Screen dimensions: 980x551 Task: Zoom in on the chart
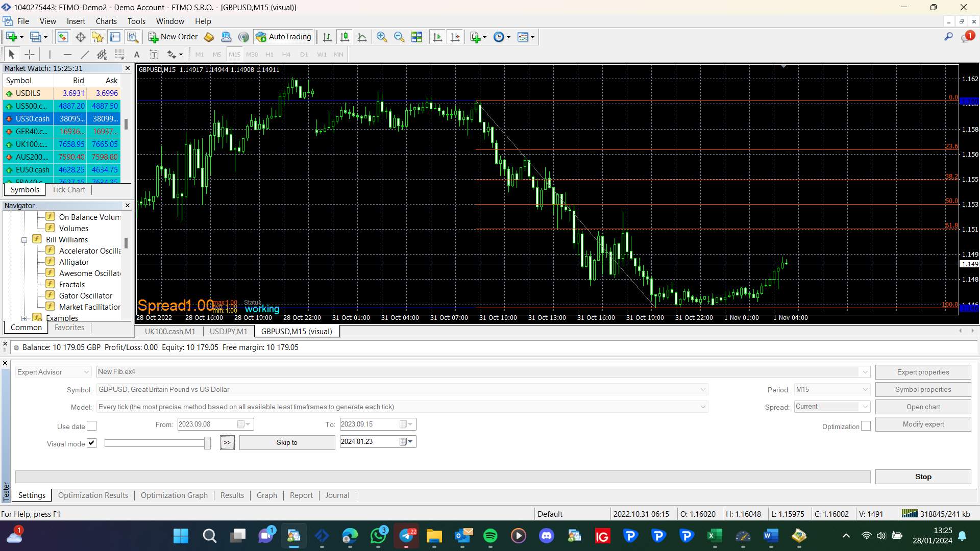[x=382, y=37]
